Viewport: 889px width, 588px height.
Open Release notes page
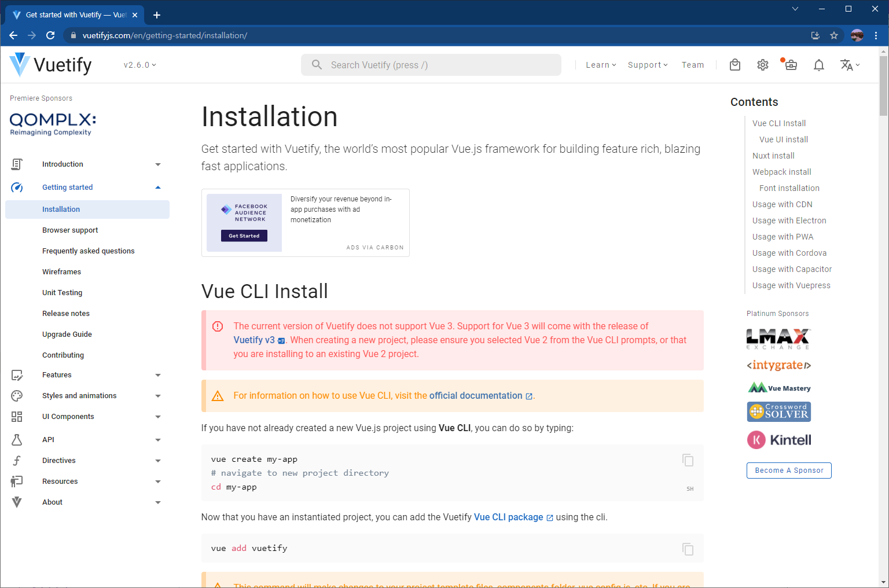point(66,314)
